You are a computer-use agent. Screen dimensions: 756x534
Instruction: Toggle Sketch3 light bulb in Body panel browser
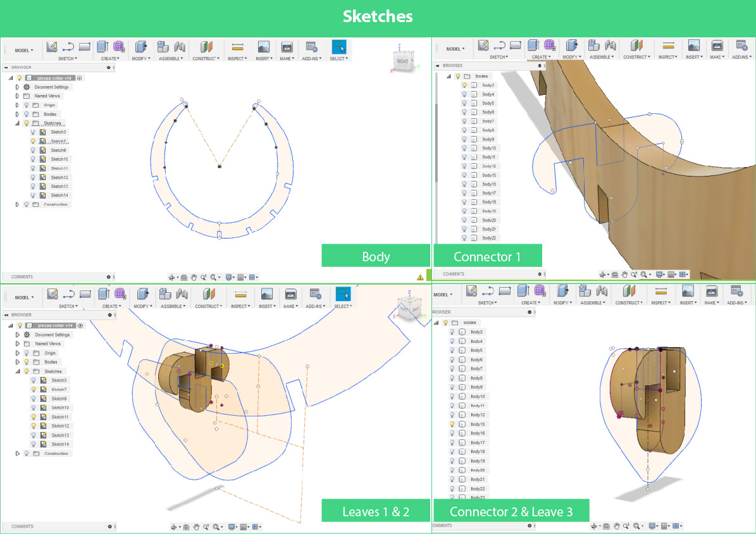33,132
